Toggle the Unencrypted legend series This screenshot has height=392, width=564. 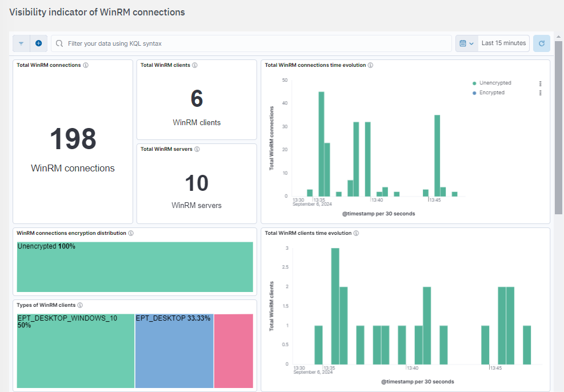click(x=495, y=83)
